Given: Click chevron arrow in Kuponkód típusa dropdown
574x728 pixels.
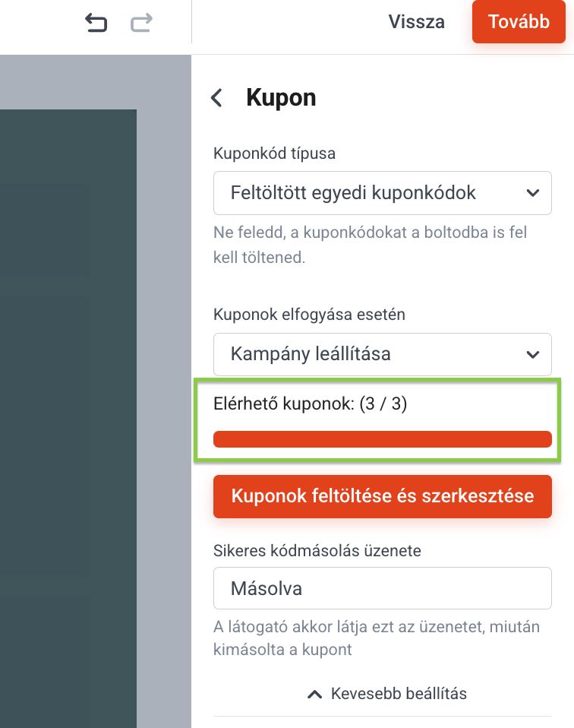Looking at the screenshot, I should point(533,193).
